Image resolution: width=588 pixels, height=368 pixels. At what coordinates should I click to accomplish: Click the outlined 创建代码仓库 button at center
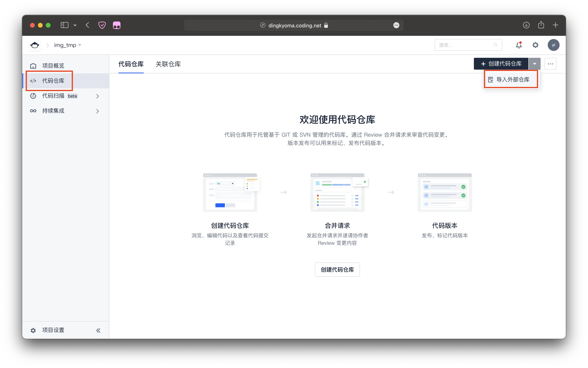(337, 269)
